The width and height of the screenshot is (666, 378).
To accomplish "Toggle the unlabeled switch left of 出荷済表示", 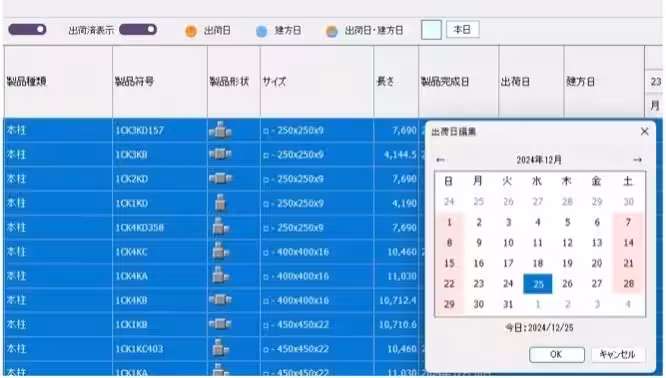I will 27,29.
